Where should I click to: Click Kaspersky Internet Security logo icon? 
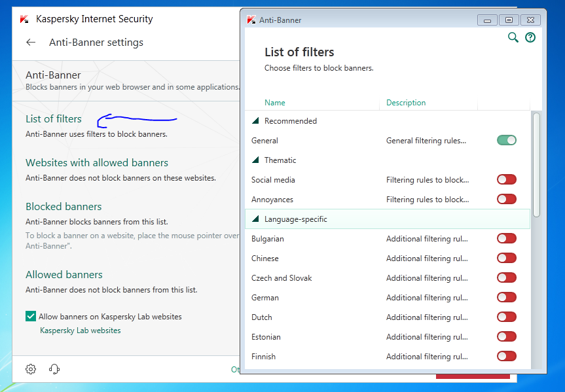(24, 19)
